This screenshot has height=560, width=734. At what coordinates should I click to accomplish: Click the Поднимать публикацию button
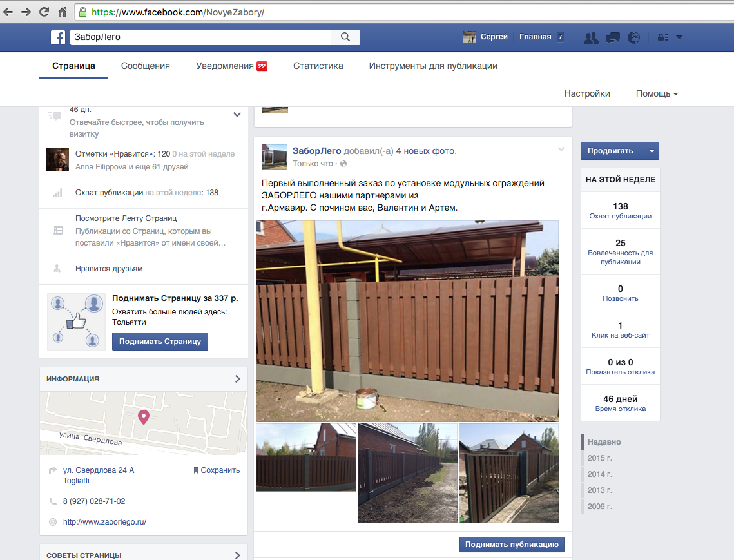(512, 545)
